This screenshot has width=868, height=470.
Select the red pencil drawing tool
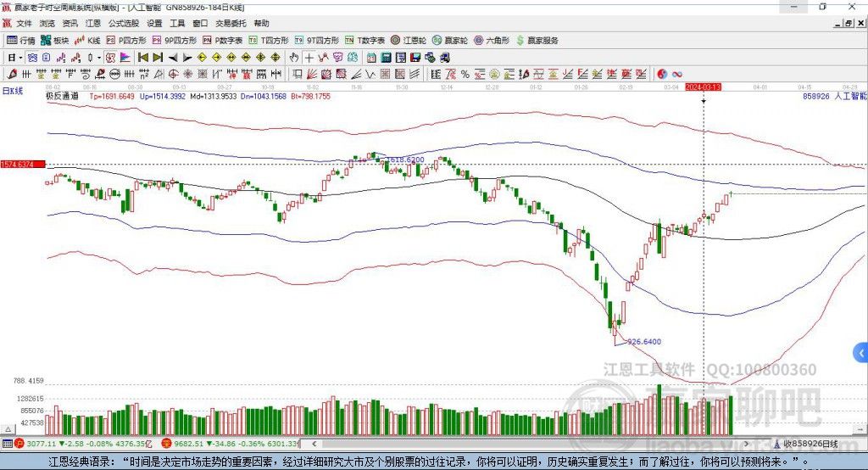11,75
